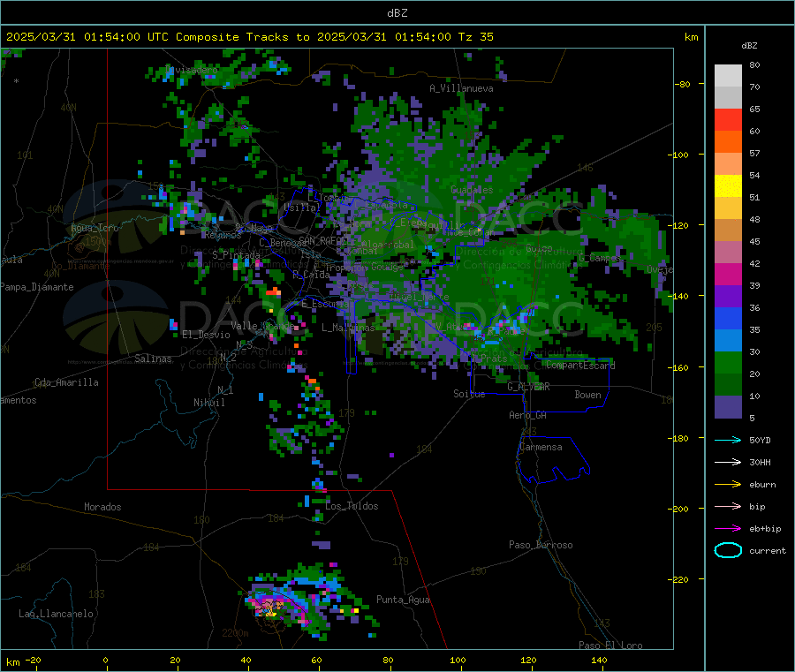Click the 'Cda_Amarilla' map label
795x672 pixels.
click(x=66, y=382)
